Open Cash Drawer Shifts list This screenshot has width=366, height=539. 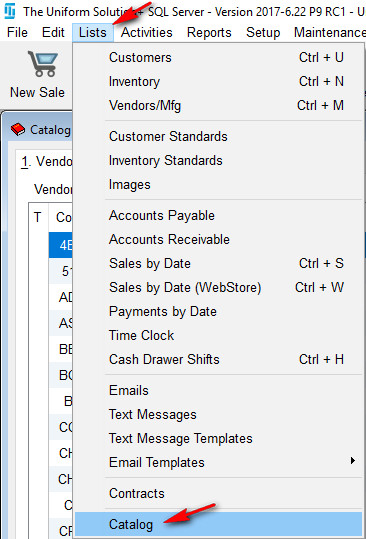pos(218,360)
